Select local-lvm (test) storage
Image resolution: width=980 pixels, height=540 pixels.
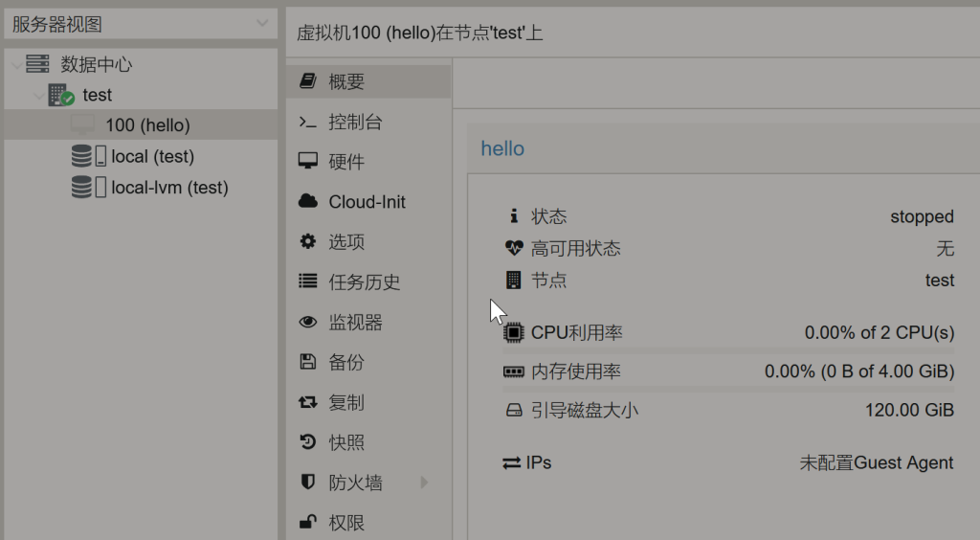point(168,188)
